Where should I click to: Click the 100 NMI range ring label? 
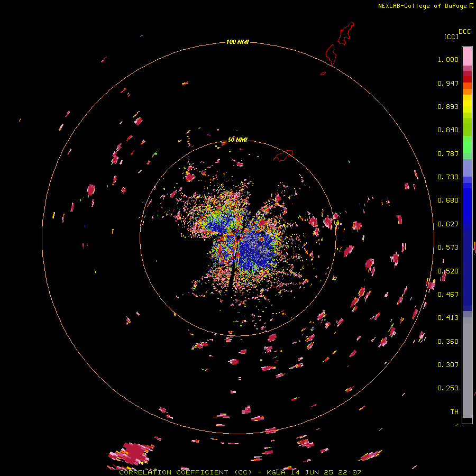pyautogui.click(x=237, y=42)
